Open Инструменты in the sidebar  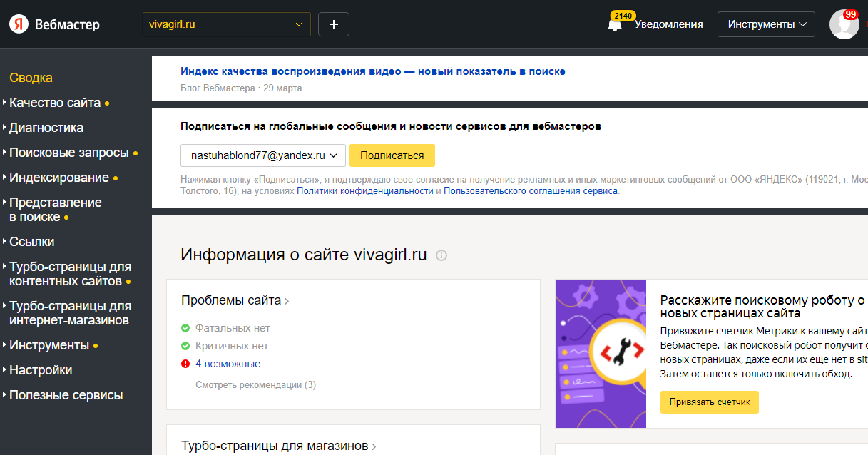tap(49, 345)
